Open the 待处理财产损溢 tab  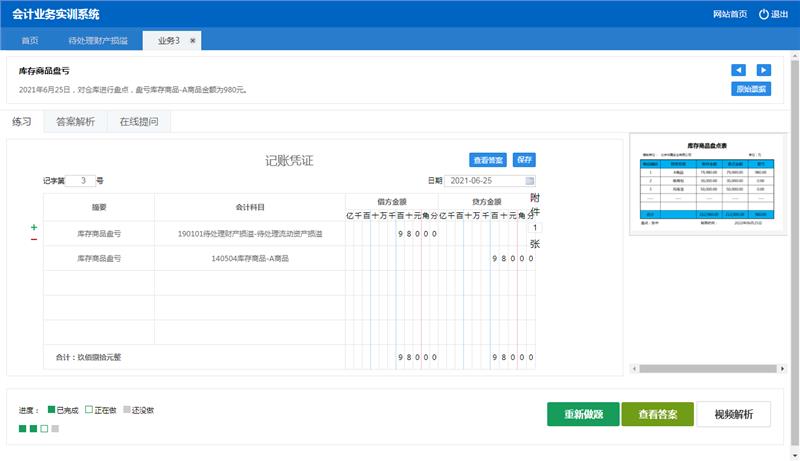pyautogui.click(x=98, y=40)
